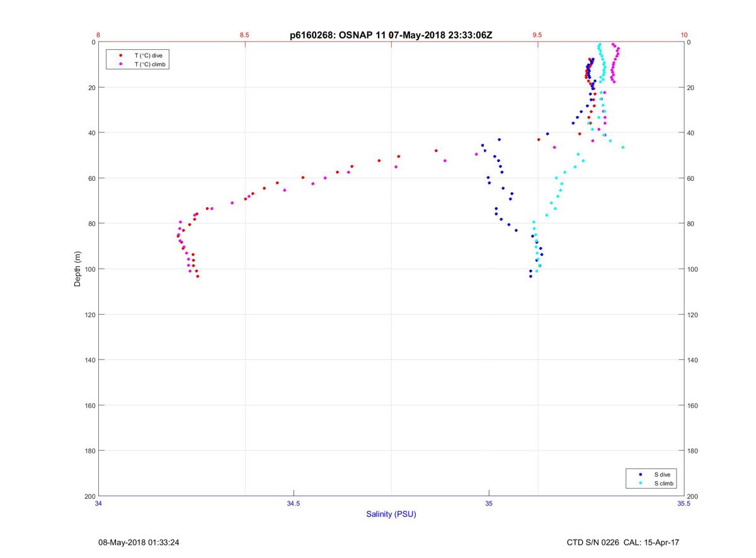
Task: Click the '08-May-2018 01:33:24' timestamp
Action: pos(139,542)
